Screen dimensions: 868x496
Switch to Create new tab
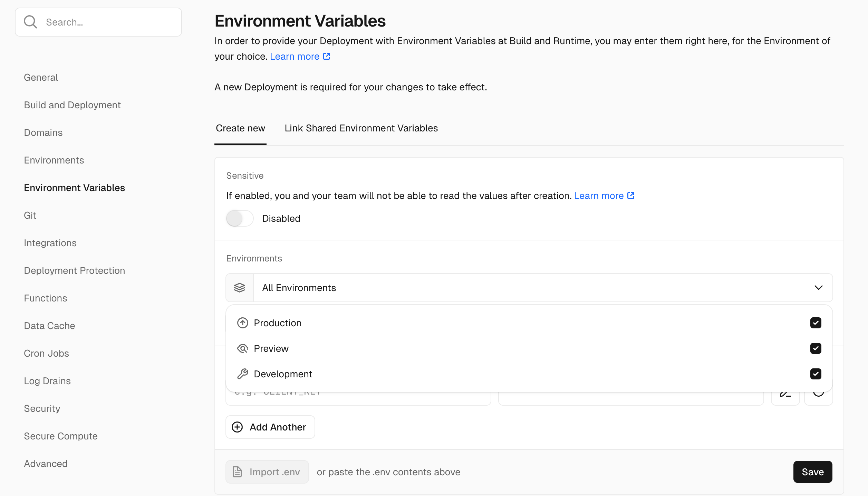(x=240, y=128)
